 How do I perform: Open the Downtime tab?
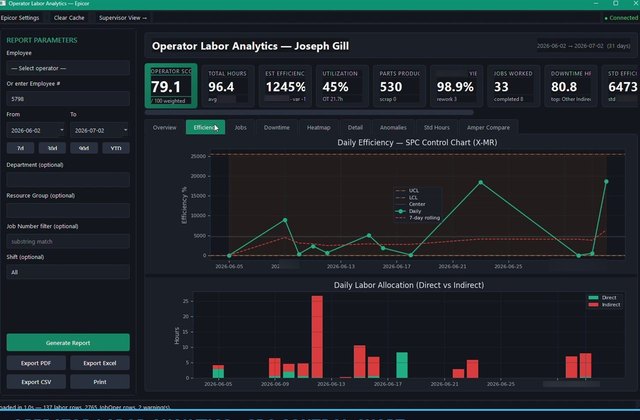point(277,127)
